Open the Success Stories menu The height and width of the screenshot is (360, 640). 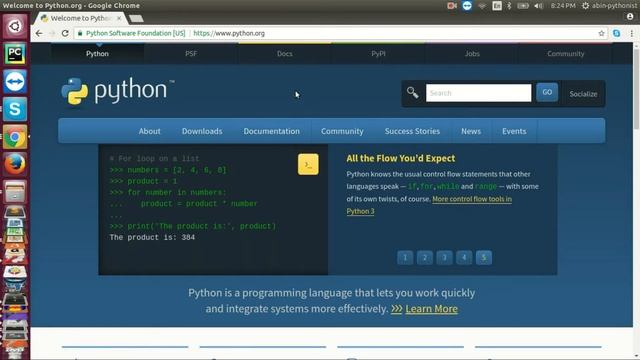[x=412, y=131]
